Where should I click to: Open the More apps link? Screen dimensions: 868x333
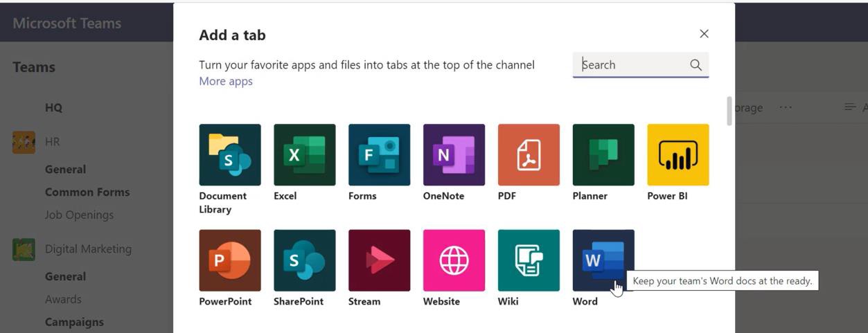tap(226, 81)
